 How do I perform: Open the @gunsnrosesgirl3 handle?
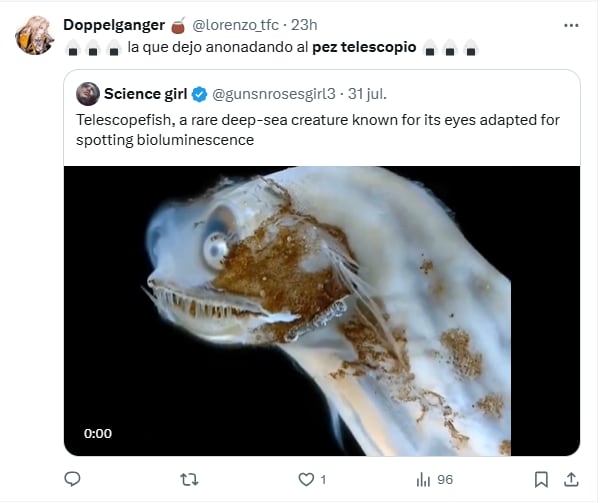(x=274, y=94)
